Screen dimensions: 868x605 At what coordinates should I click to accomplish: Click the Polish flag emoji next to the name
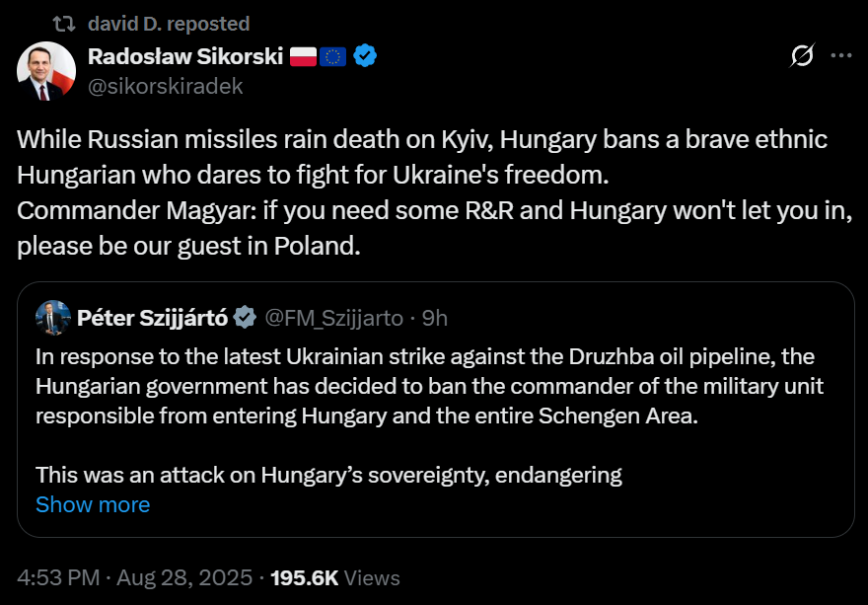point(303,56)
